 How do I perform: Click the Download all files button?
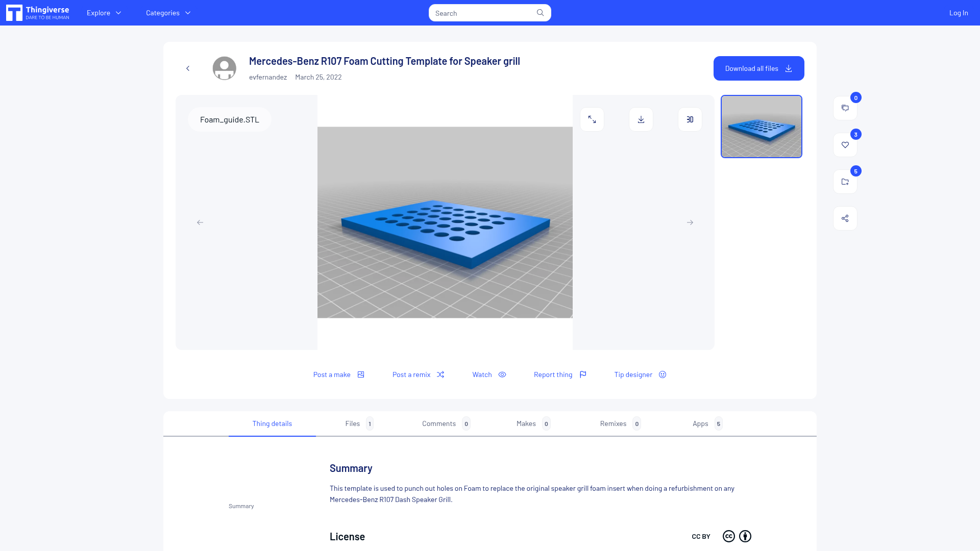click(759, 68)
